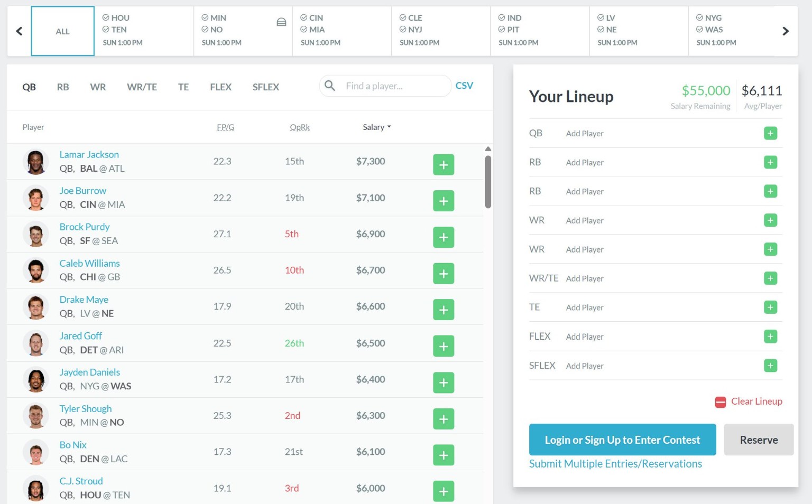The width and height of the screenshot is (812, 504).
Task: Click plus icon in QB lineup slot
Action: (770, 133)
